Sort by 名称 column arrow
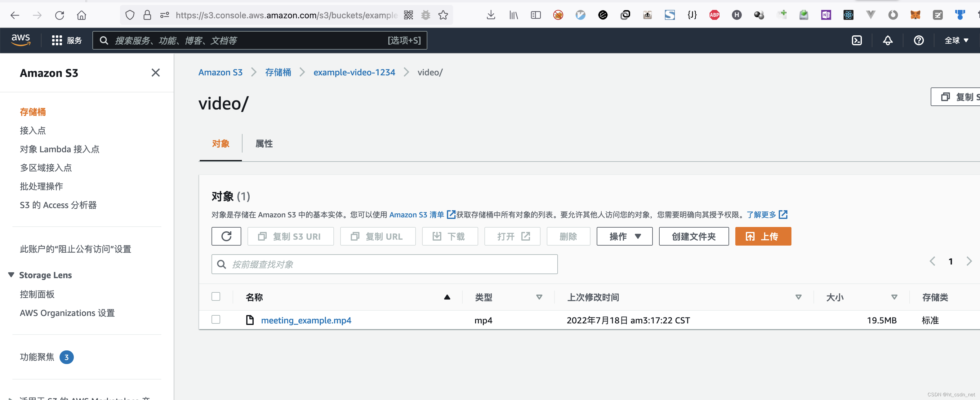Screen dimensions: 980x400 (447, 297)
